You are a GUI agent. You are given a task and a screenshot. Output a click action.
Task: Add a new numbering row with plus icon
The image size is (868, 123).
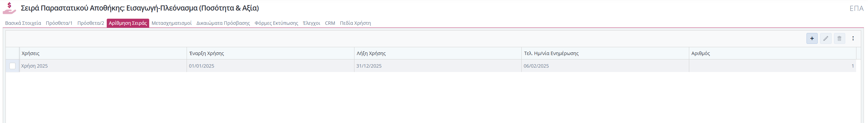click(x=812, y=38)
